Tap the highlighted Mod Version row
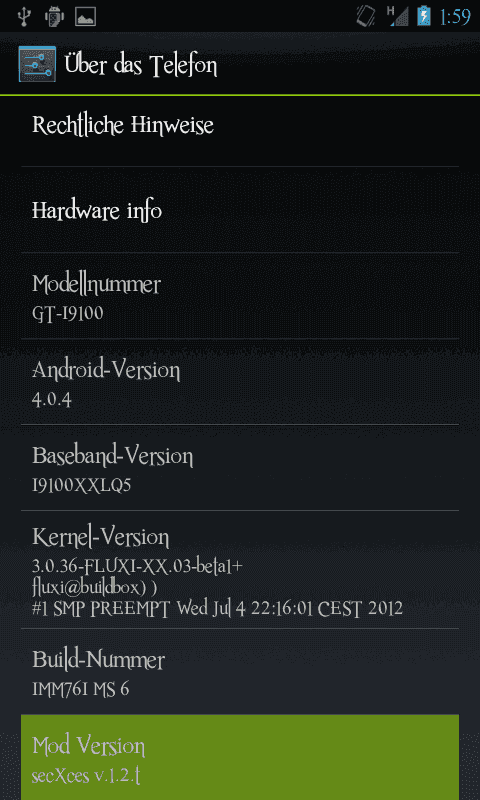480x800 pixels. tap(240, 757)
